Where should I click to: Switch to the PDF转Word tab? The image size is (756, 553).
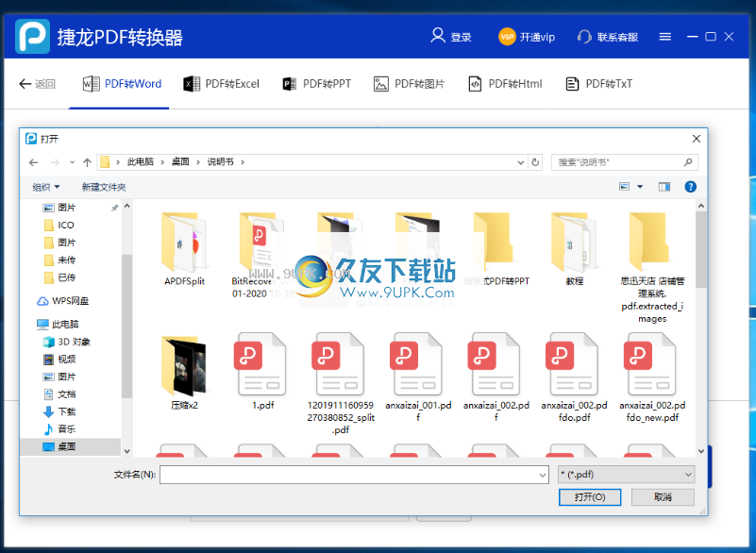[x=122, y=84]
